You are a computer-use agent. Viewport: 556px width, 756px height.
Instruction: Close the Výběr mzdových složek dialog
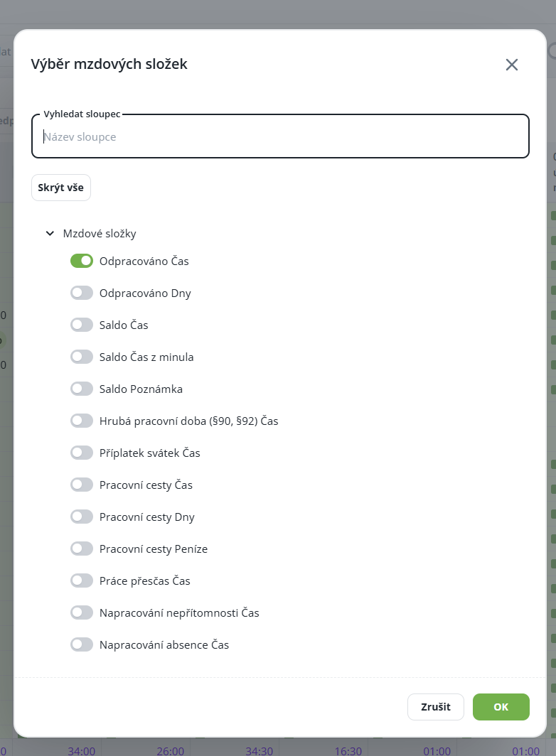pos(512,65)
